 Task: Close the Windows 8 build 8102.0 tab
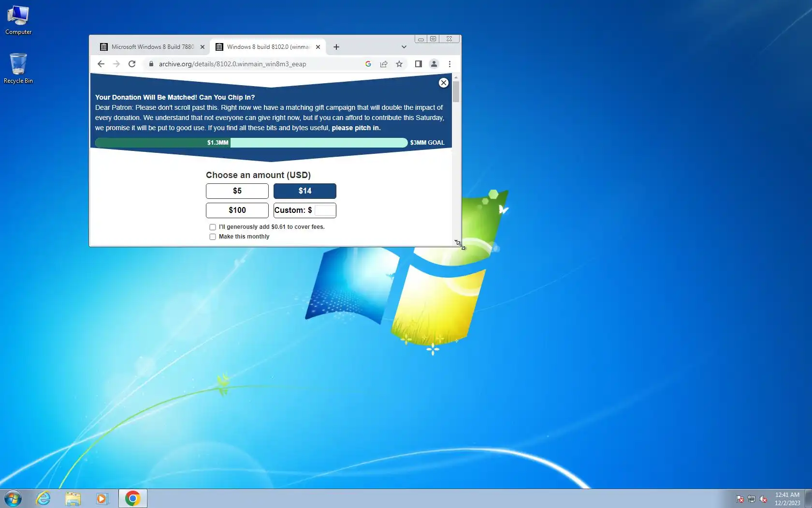pyautogui.click(x=318, y=47)
